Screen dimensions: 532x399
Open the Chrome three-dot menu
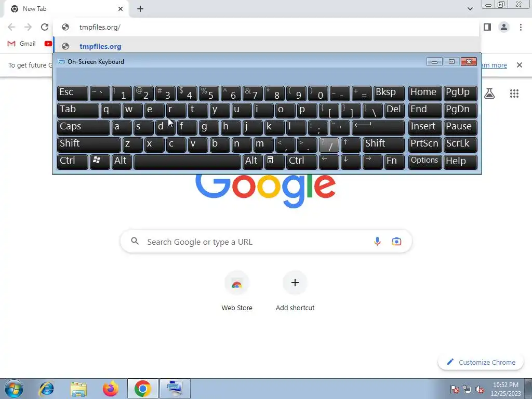521,27
